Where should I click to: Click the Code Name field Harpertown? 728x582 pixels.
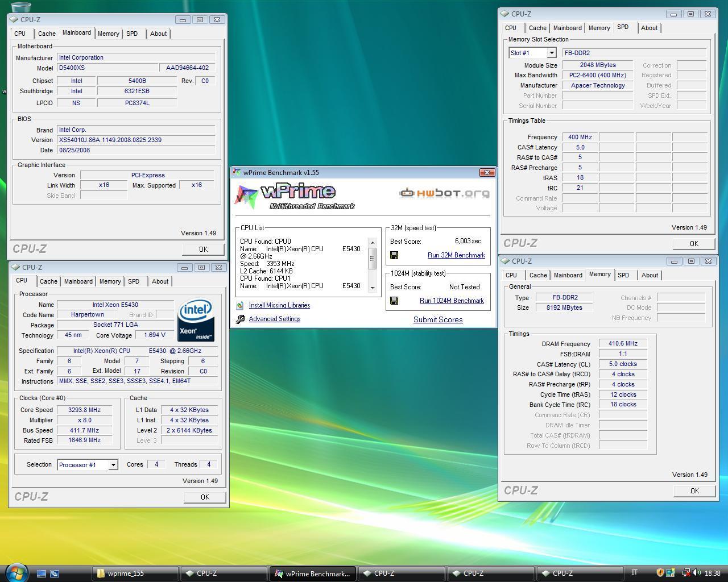pos(87,314)
